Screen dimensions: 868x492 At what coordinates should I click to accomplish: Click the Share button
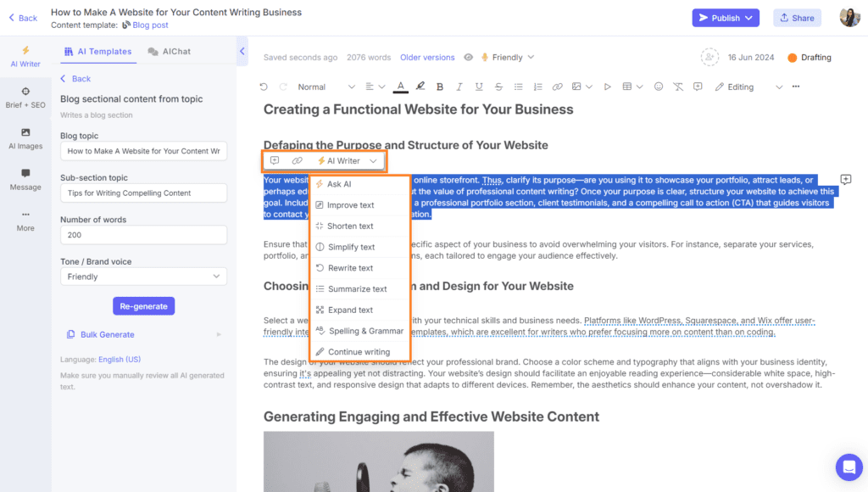(x=797, y=18)
